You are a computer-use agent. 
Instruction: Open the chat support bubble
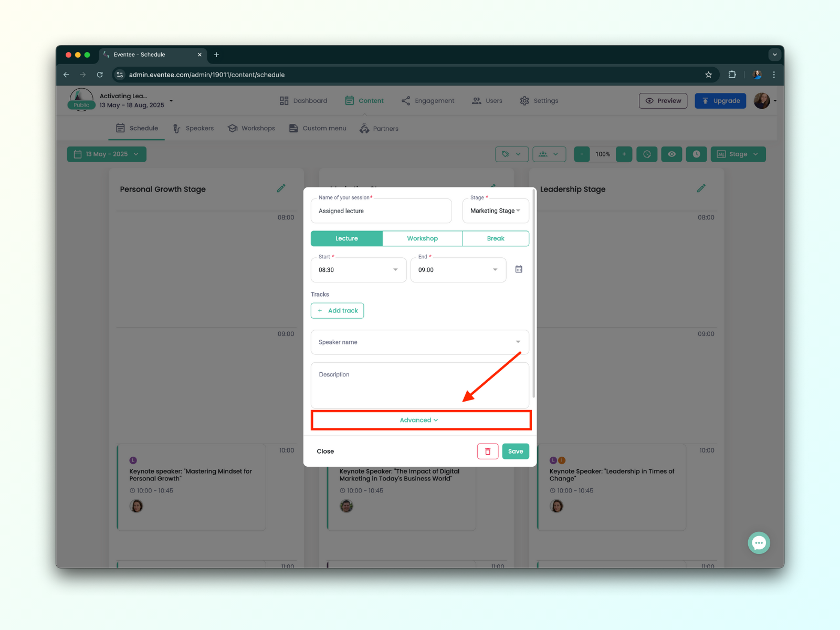point(759,543)
